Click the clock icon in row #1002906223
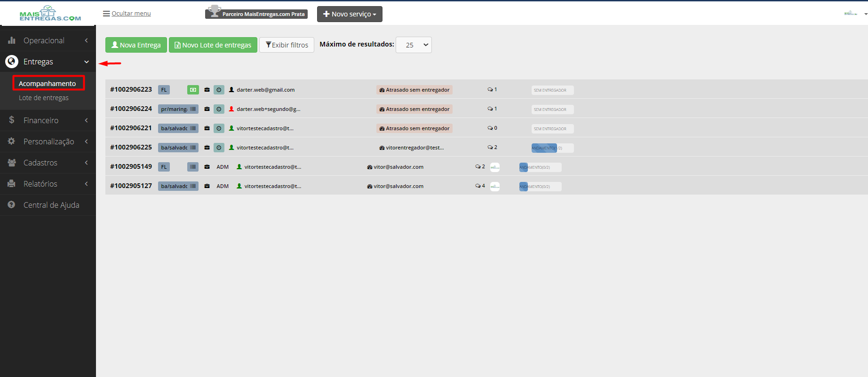Viewport: 868px width, 377px height. click(219, 90)
